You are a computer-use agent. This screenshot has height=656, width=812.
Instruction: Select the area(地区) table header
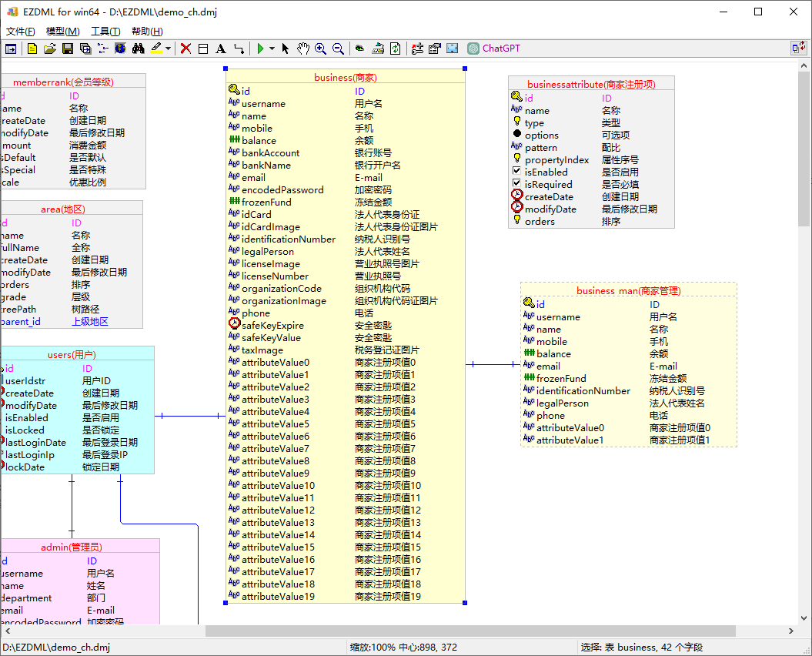click(62, 209)
